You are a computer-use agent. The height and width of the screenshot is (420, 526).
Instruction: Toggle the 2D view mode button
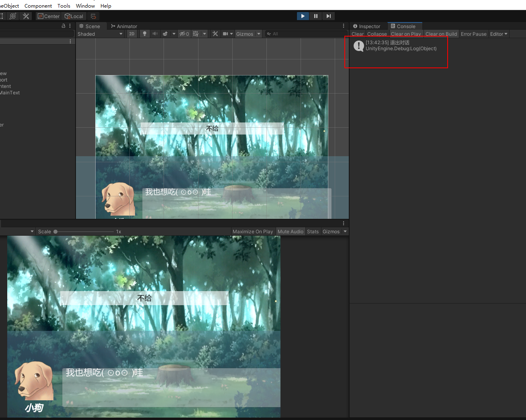click(132, 34)
